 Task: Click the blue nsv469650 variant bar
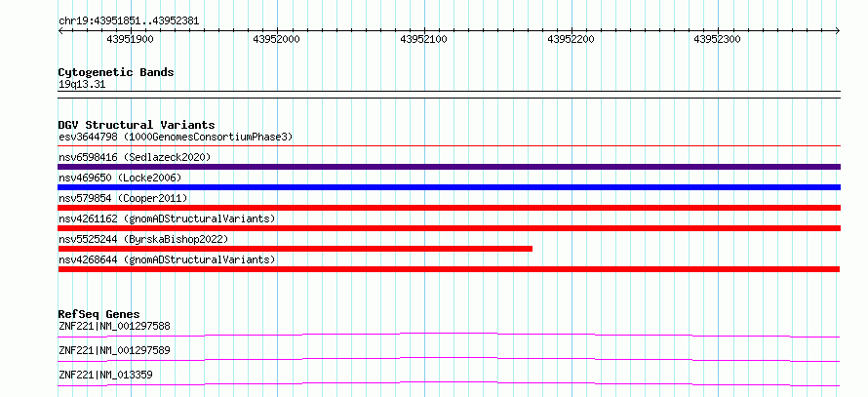(x=450, y=187)
